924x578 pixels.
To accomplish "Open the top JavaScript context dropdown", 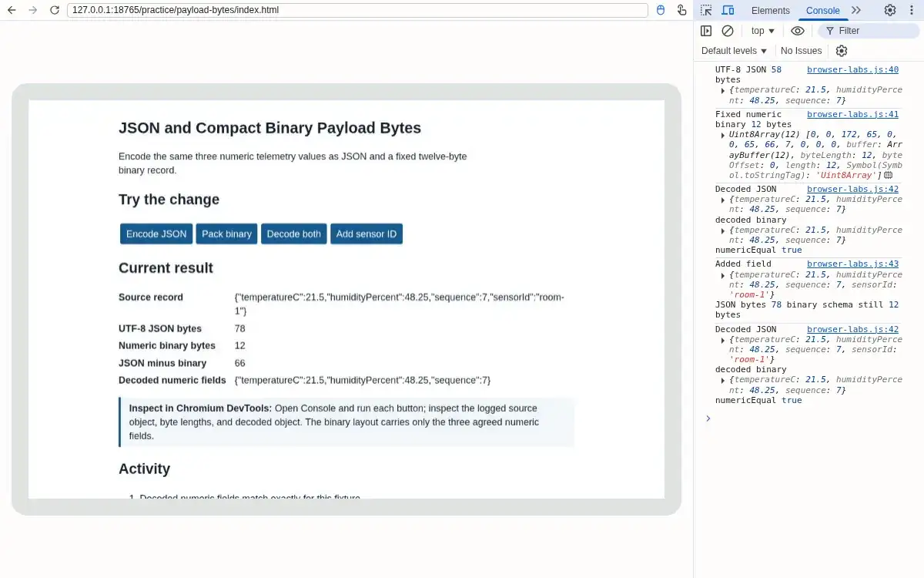I will pyautogui.click(x=763, y=31).
